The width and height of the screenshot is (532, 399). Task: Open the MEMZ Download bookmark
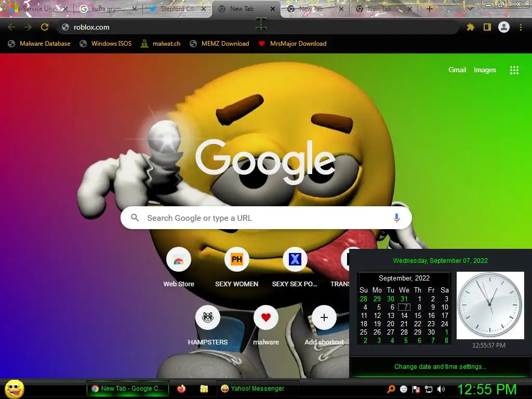(220, 44)
